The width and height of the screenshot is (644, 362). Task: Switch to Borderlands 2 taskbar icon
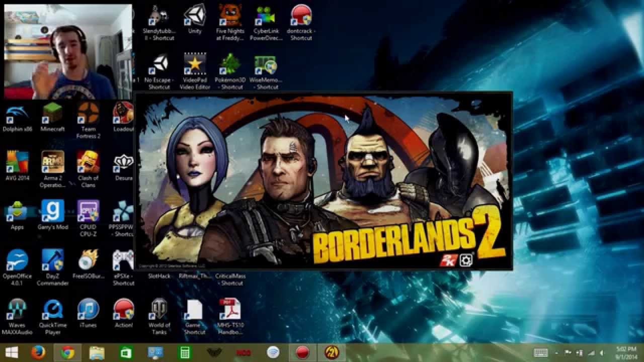pyautogui.click(x=331, y=352)
